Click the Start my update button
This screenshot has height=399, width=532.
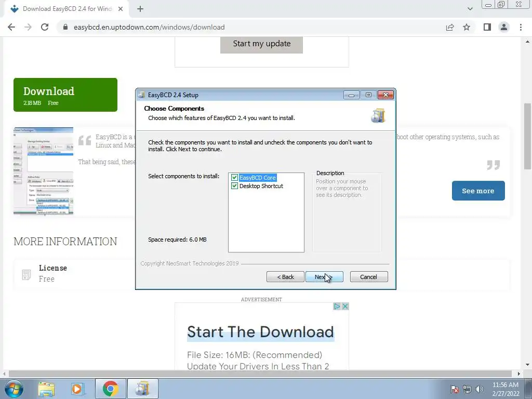click(261, 44)
